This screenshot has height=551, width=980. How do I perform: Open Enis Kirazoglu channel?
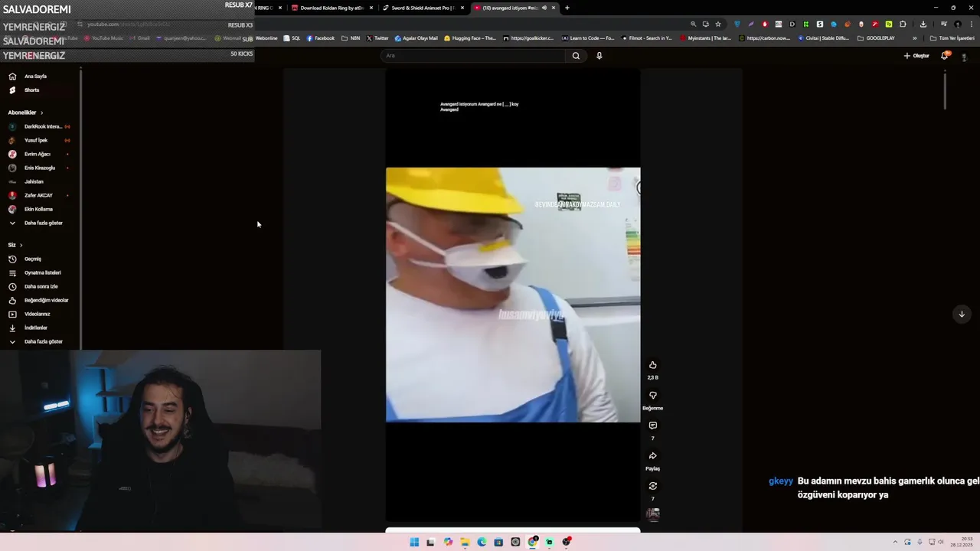(40, 168)
